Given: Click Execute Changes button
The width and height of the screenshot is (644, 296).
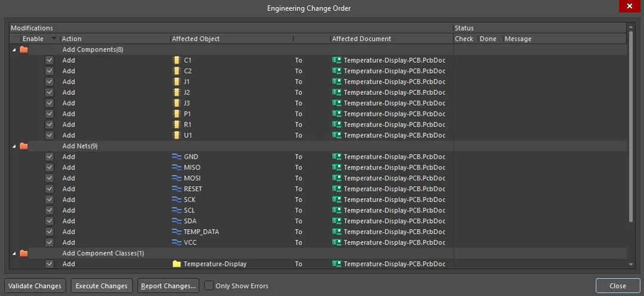Looking at the screenshot, I should coord(101,286).
